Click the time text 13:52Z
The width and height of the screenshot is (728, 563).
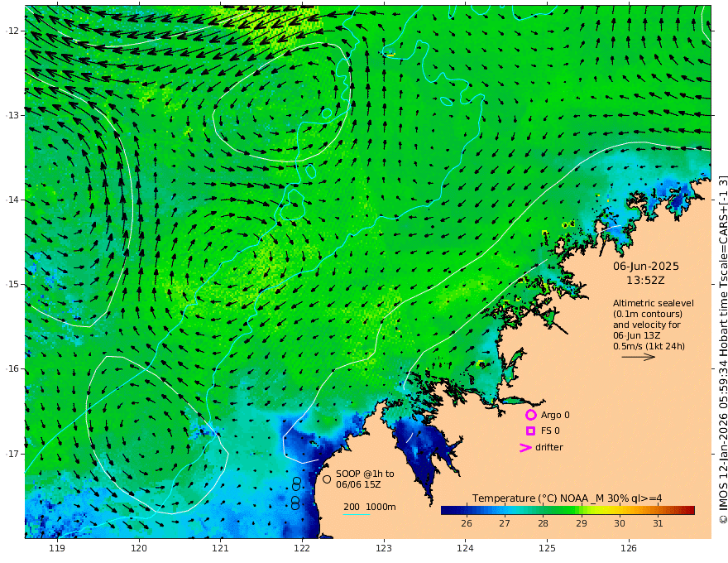(645, 281)
